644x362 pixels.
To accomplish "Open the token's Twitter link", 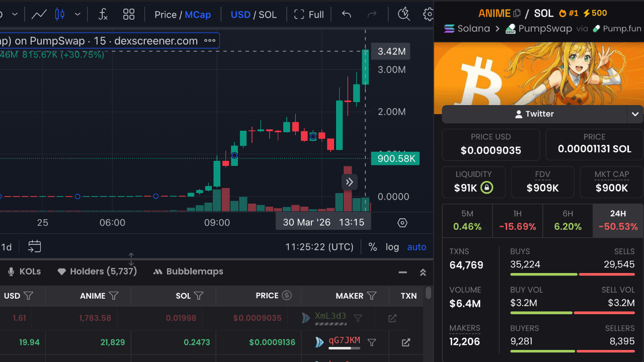I will coord(534,114).
